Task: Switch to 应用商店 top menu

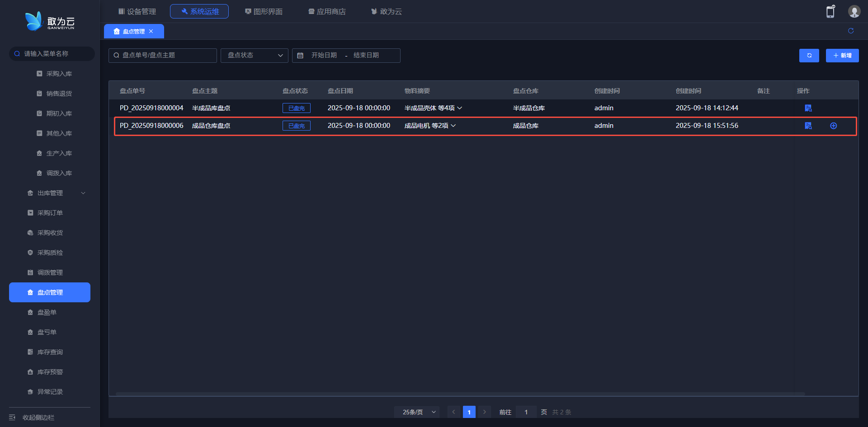Action: coord(327,11)
